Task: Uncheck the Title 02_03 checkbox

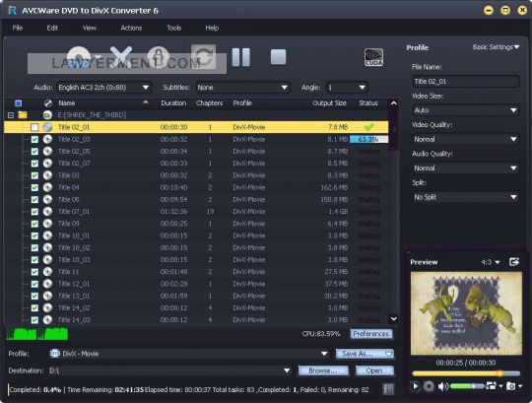Action: (34, 139)
